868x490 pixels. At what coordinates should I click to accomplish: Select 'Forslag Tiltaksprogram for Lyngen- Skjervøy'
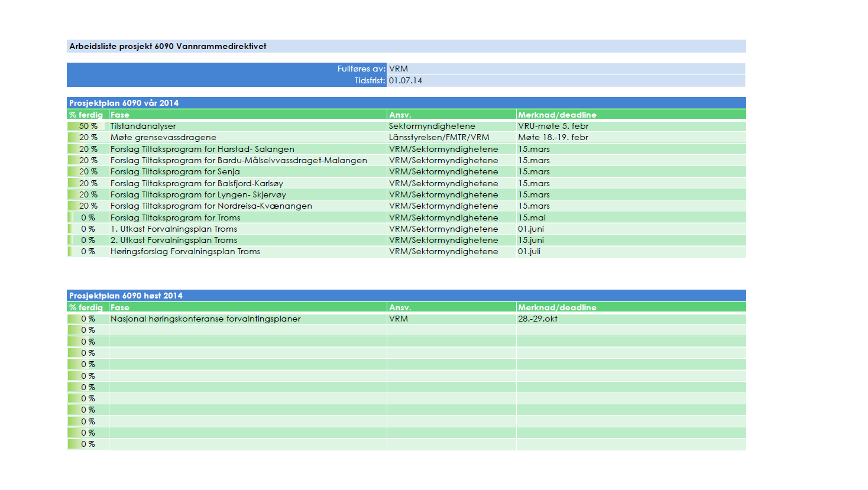coord(248,194)
